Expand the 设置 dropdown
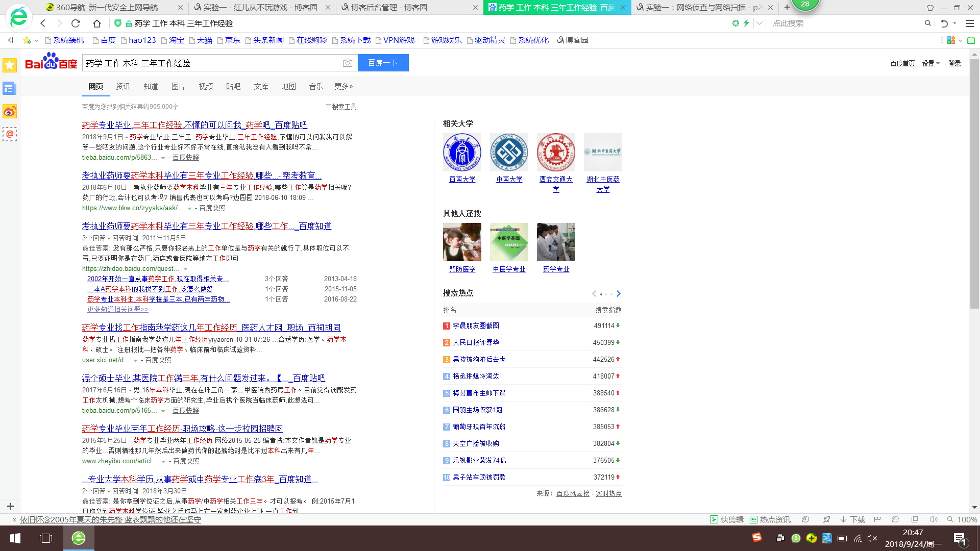The height and width of the screenshot is (551, 980). point(930,63)
